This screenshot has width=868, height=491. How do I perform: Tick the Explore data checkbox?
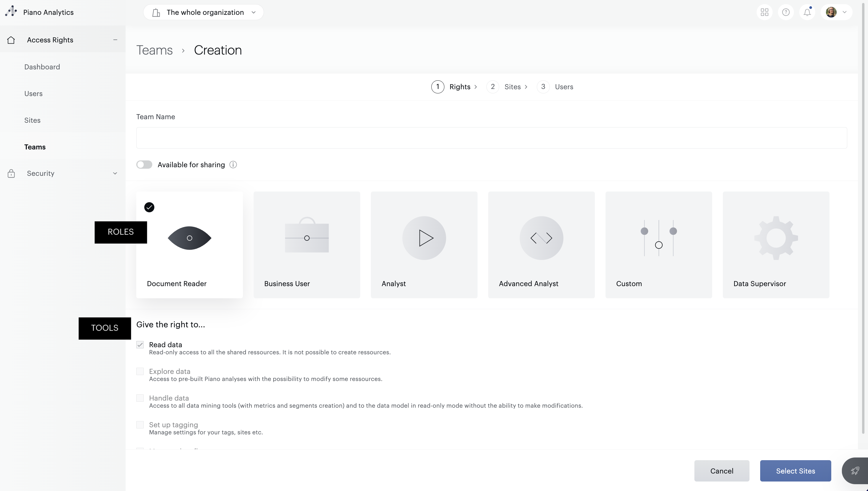click(140, 371)
